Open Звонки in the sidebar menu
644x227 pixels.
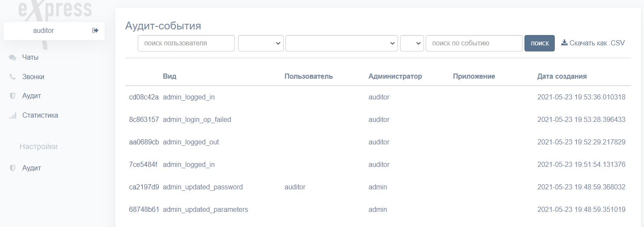click(x=33, y=77)
